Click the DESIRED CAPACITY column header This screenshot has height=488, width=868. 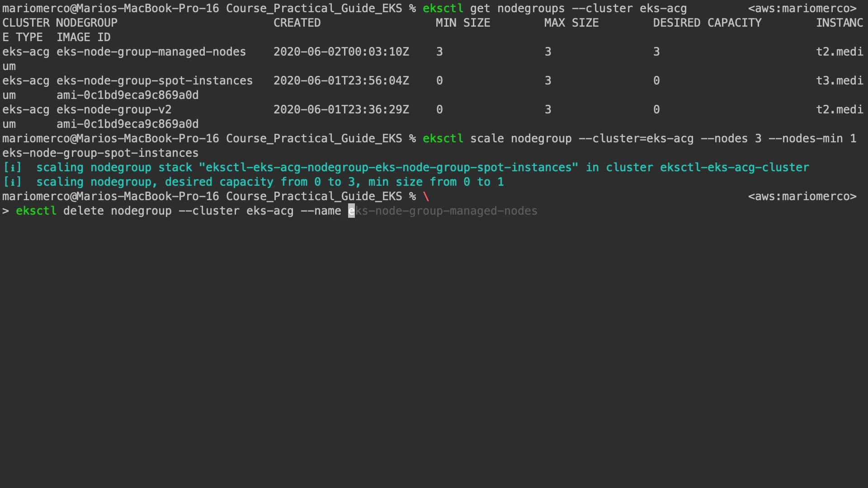pyautogui.click(x=707, y=23)
